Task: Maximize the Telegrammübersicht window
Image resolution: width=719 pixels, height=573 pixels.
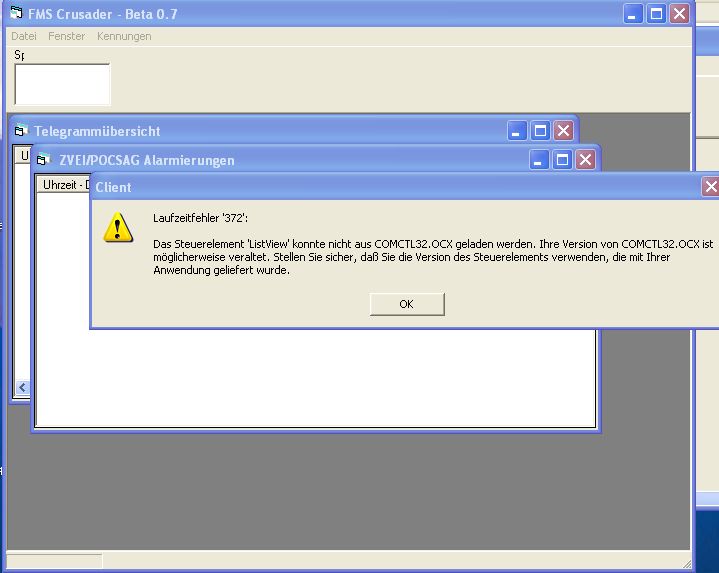Action: [540, 131]
